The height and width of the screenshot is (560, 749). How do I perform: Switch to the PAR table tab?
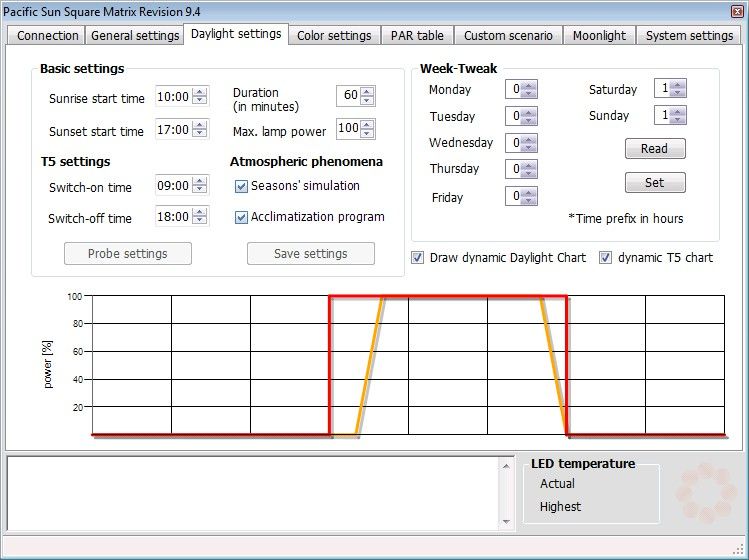[417, 35]
